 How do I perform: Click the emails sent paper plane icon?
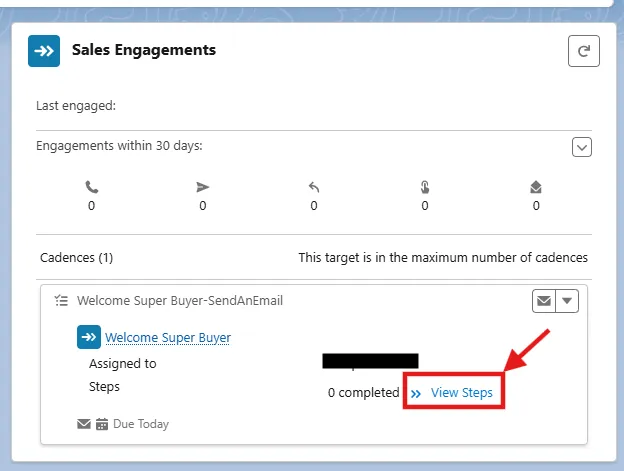click(203, 187)
